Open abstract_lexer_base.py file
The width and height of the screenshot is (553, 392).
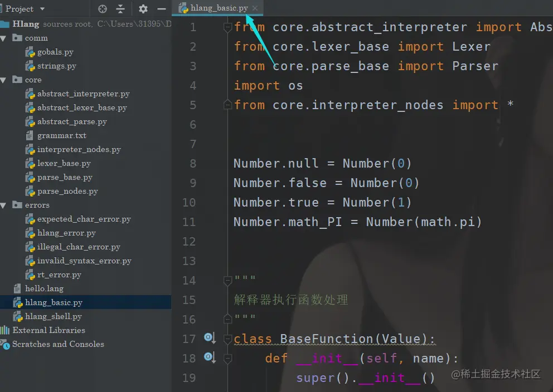(x=82, y=108)
